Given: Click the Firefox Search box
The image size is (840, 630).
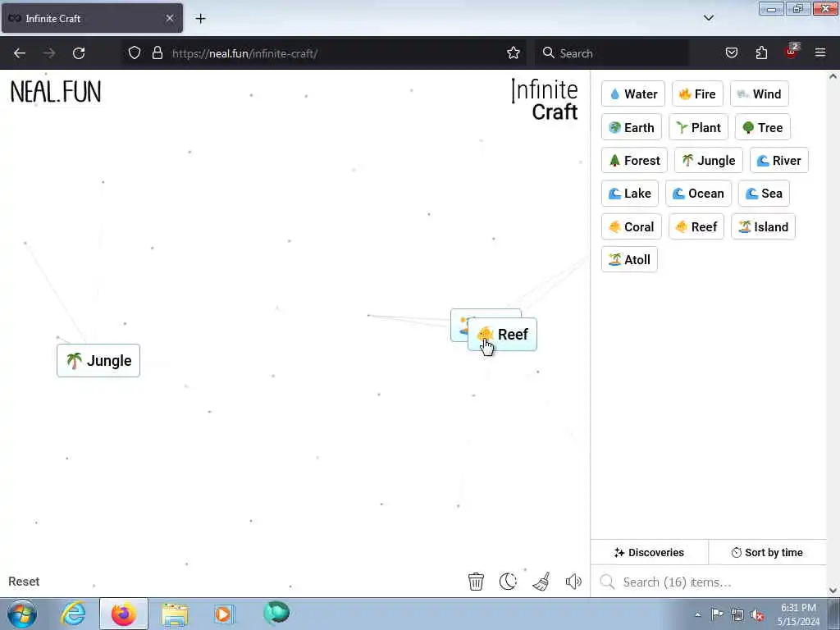Looking at the screenshot, I should [x=612, y=53].
